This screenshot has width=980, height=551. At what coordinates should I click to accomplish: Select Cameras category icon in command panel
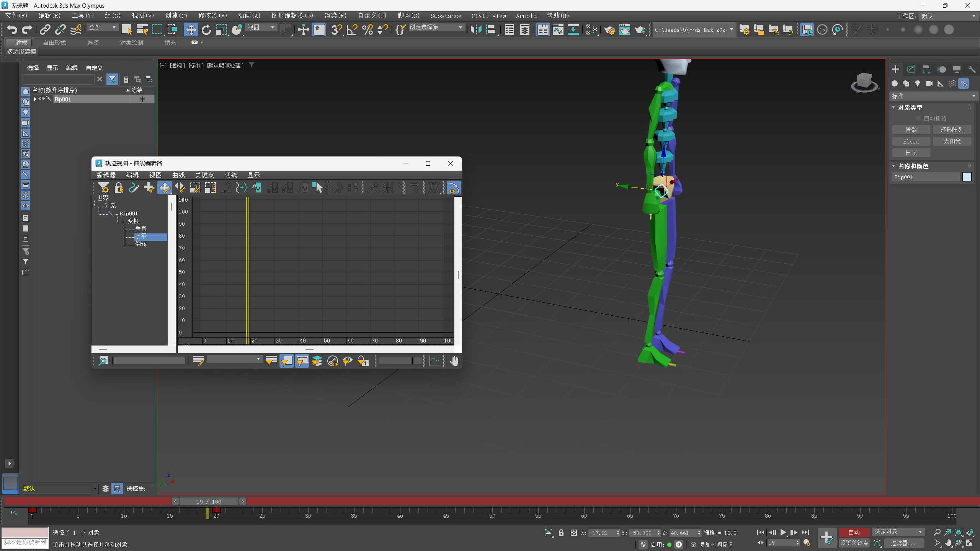coord(929,83)
